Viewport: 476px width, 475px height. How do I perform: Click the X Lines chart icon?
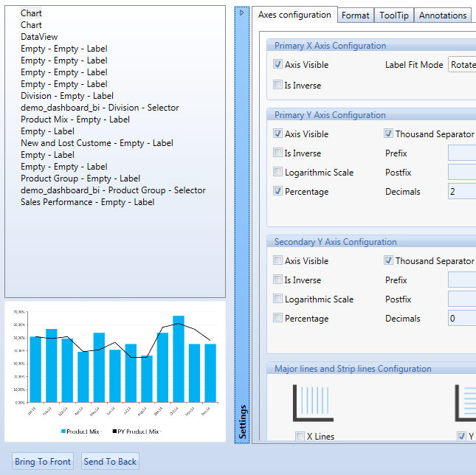[313, 403]
